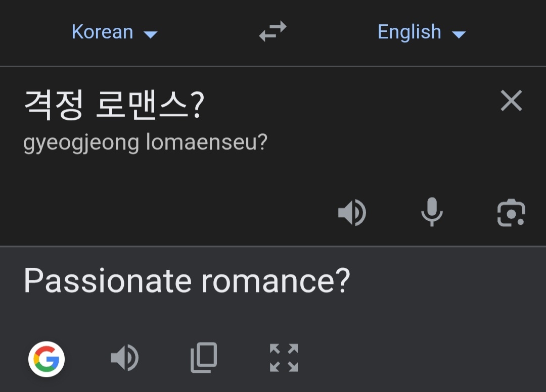Image resolution: width=546 pixels, height=392 pixels.
Task: Tap the Google logo icon
Action: point(47,359)
